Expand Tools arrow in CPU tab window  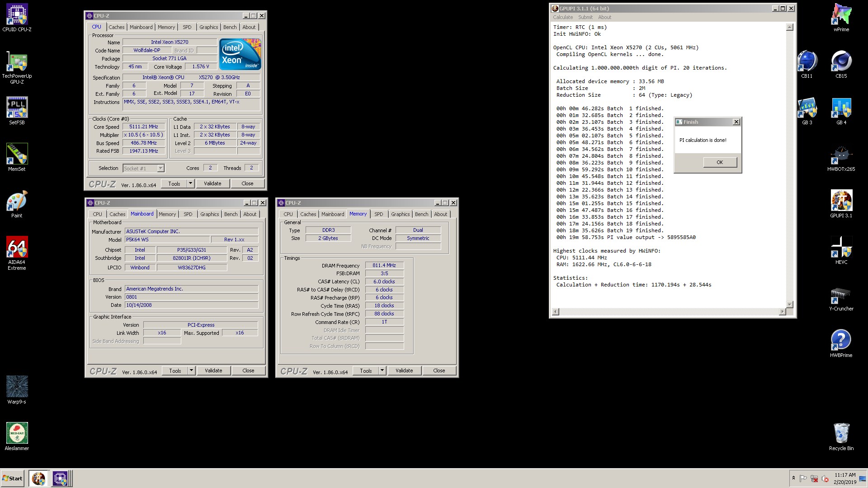191,183
